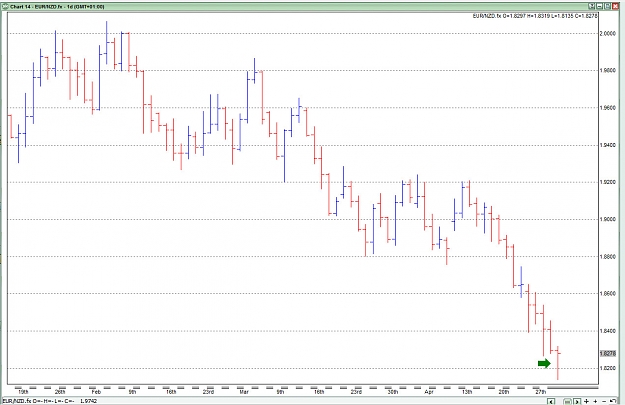This screenshot has height=405, width=625.
Task: Click the '13th' date axis label
Action: point(467,392)
